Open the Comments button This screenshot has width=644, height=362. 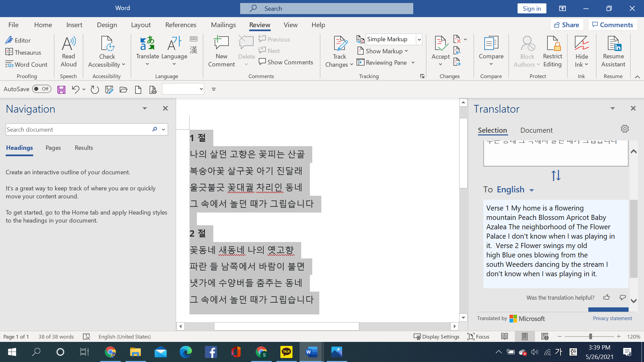pyautogui.click(x=612, y=25)
